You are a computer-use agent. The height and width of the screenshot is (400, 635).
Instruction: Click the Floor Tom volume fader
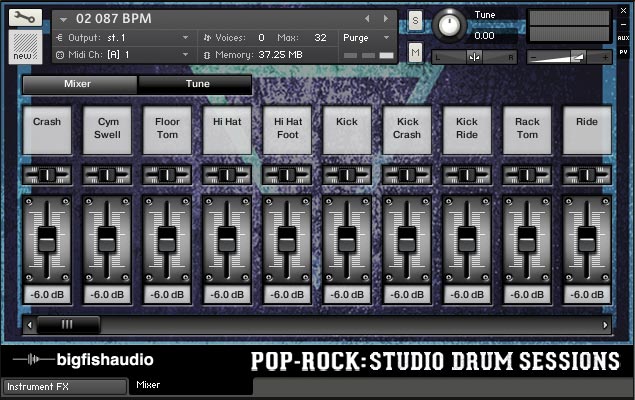[167, 239]
